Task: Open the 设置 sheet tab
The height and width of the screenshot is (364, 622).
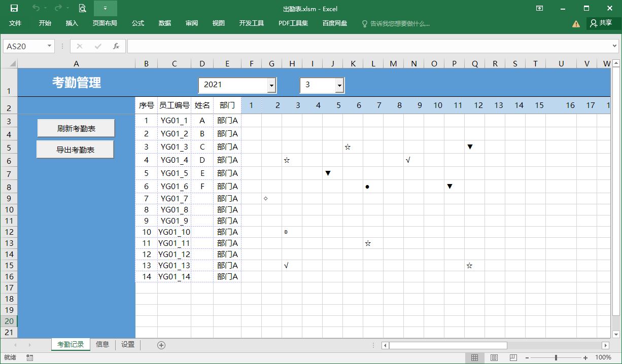Action: click(127, 345)
